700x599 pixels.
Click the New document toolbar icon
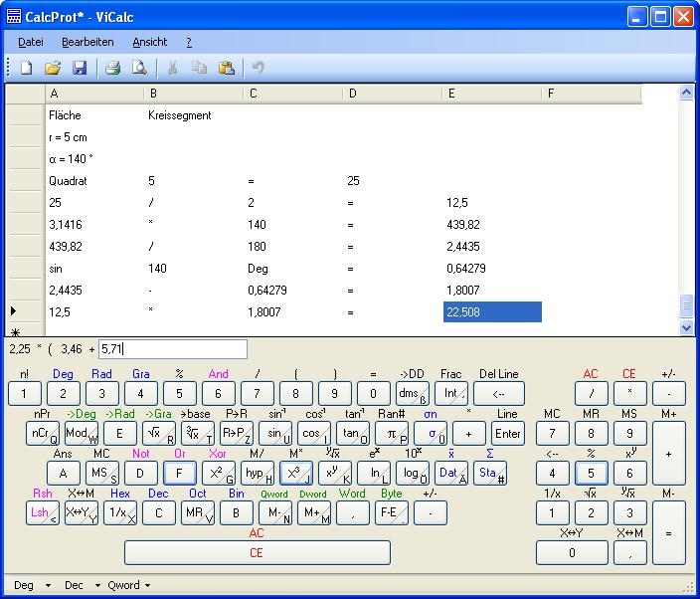tap(27, 68)
